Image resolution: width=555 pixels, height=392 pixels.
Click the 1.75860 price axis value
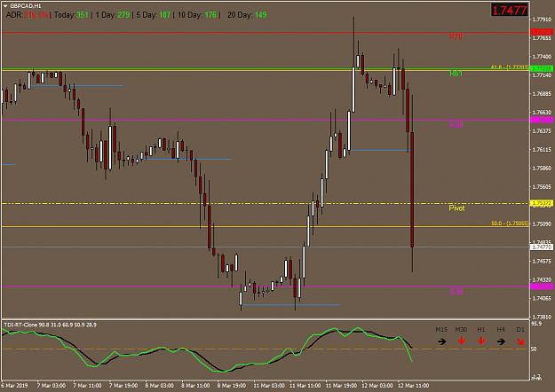point(542,169)
